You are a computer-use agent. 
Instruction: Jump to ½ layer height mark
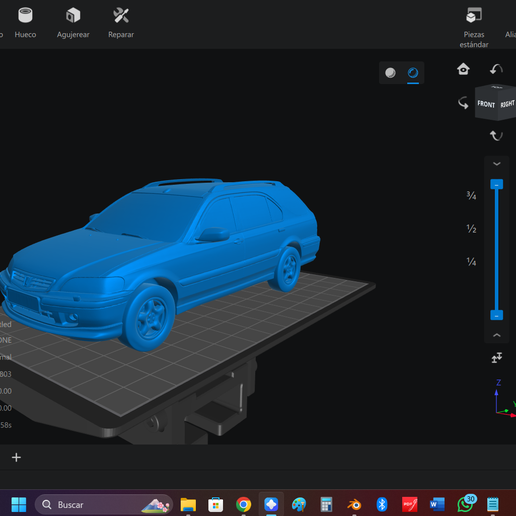(x=471, y=229)
